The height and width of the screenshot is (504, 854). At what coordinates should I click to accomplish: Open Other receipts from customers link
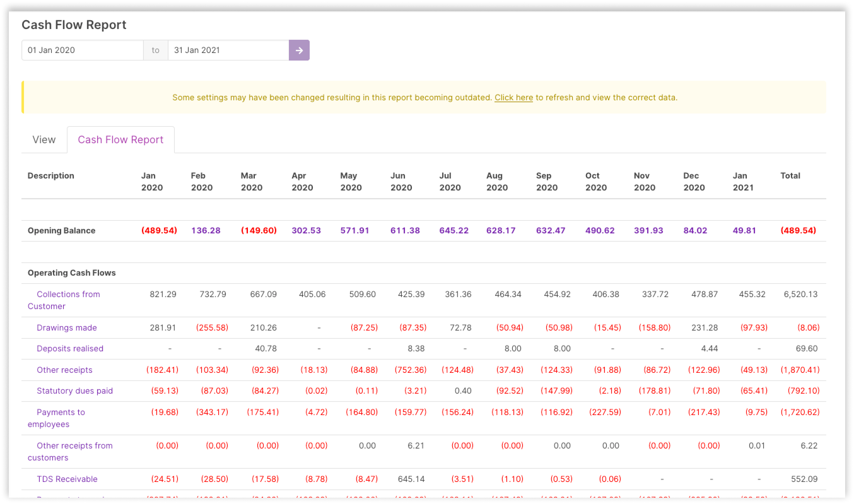(74, 446)
